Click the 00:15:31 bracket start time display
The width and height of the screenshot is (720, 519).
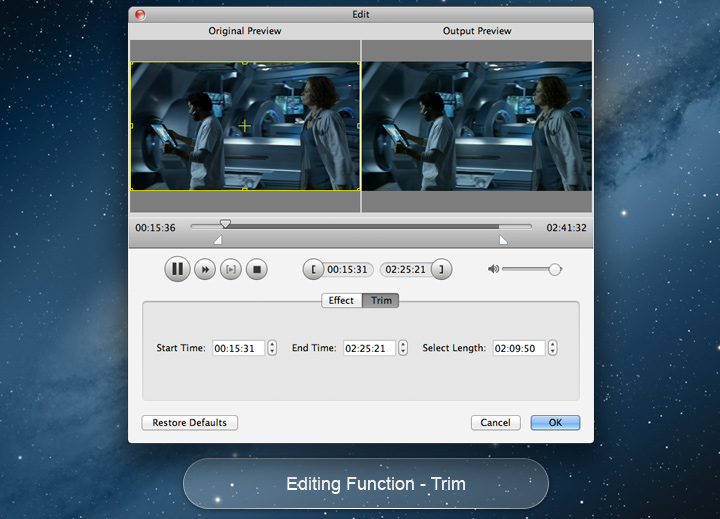(348, 270)
